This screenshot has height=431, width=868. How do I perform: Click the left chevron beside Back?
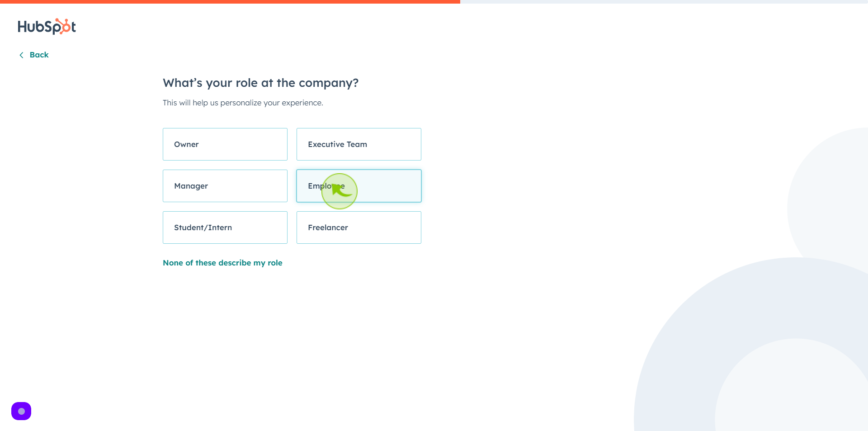click(x=21, y=55)
